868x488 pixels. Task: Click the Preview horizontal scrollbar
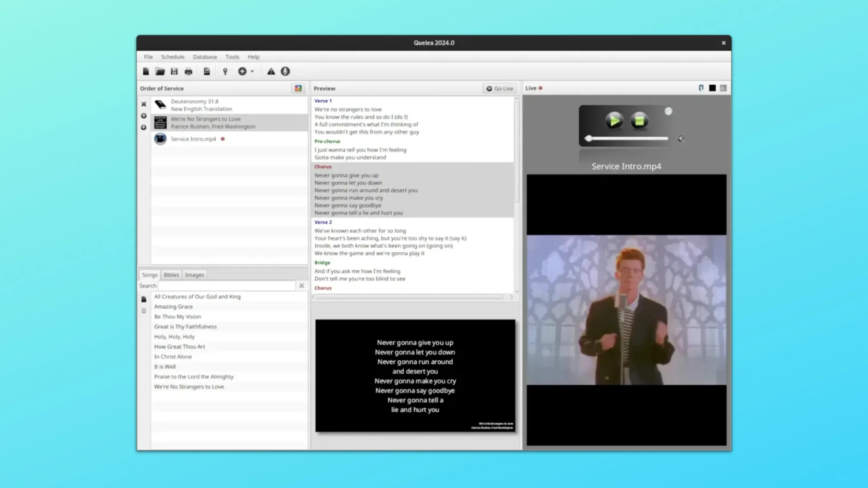(410, 297)
